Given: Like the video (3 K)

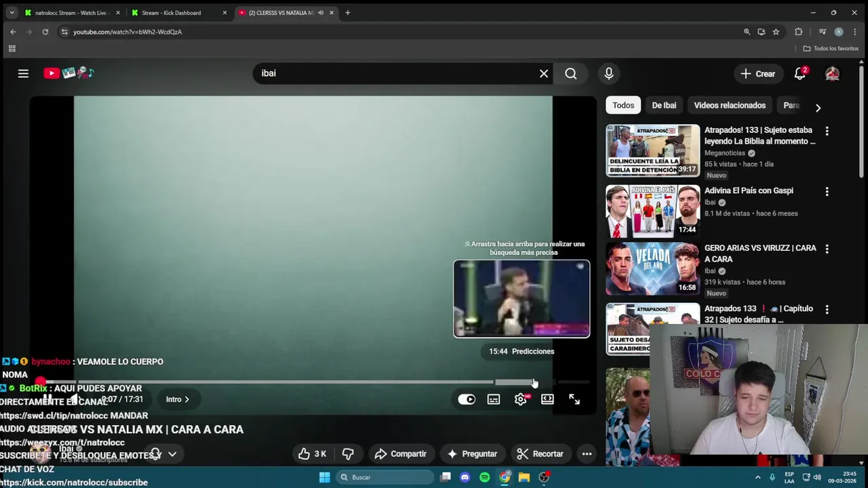Looking at the screenshot, I should coord(313,454).
